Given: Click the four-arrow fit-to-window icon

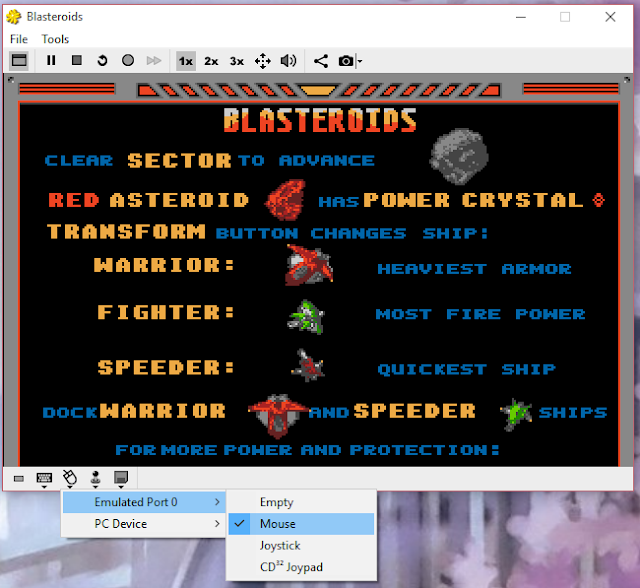Looking at the screenshot, I should 262,61.
